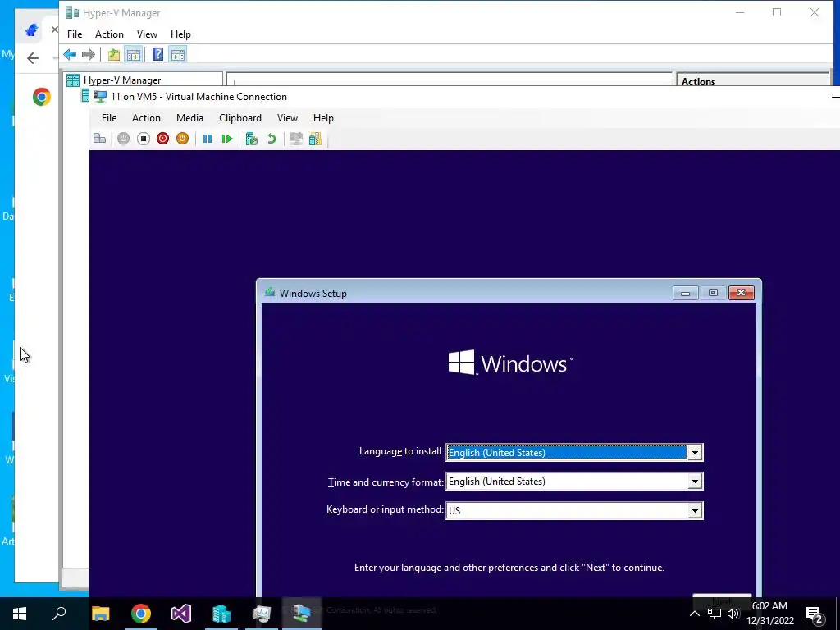
Task: Open View menu in Hyper-V Manager
Action: [x=147, y=34]
